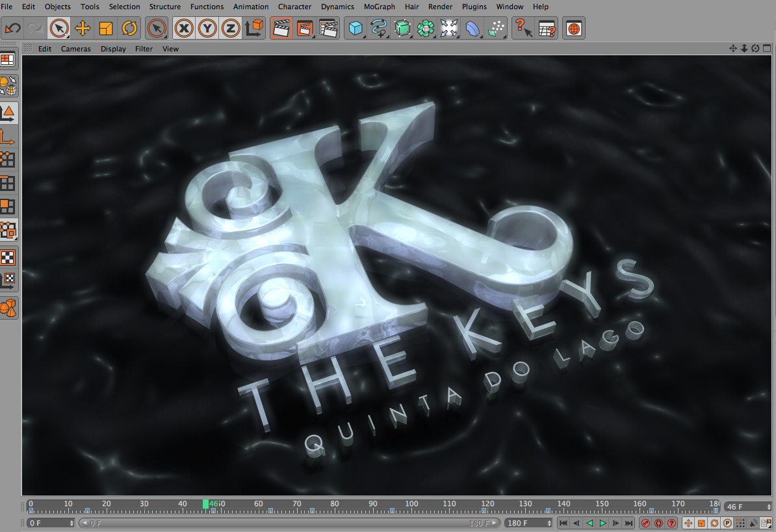Toggle the viewport maximize icon
Screen dimensions: 776x532
(767, 49)
